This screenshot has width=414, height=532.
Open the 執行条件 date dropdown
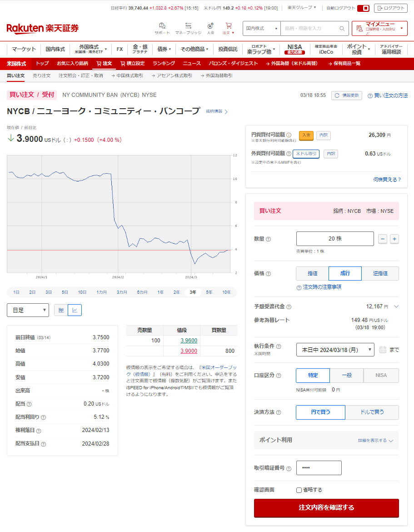tap(335, 350)
